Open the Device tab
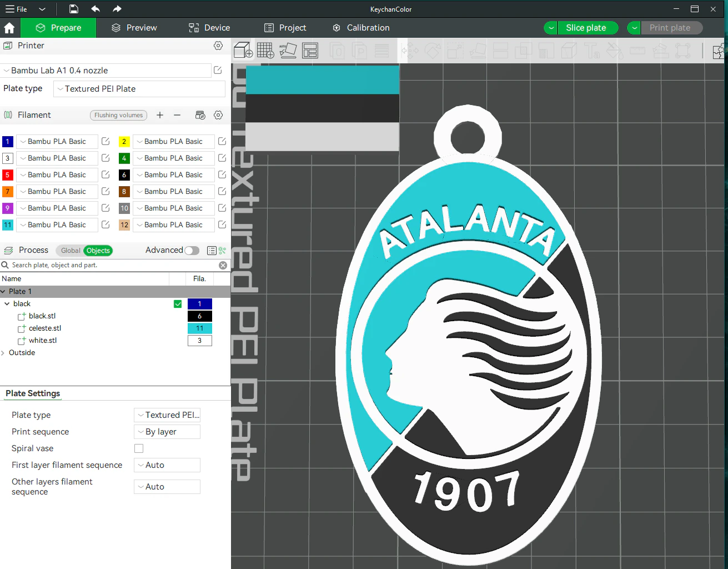 (209, 28)
